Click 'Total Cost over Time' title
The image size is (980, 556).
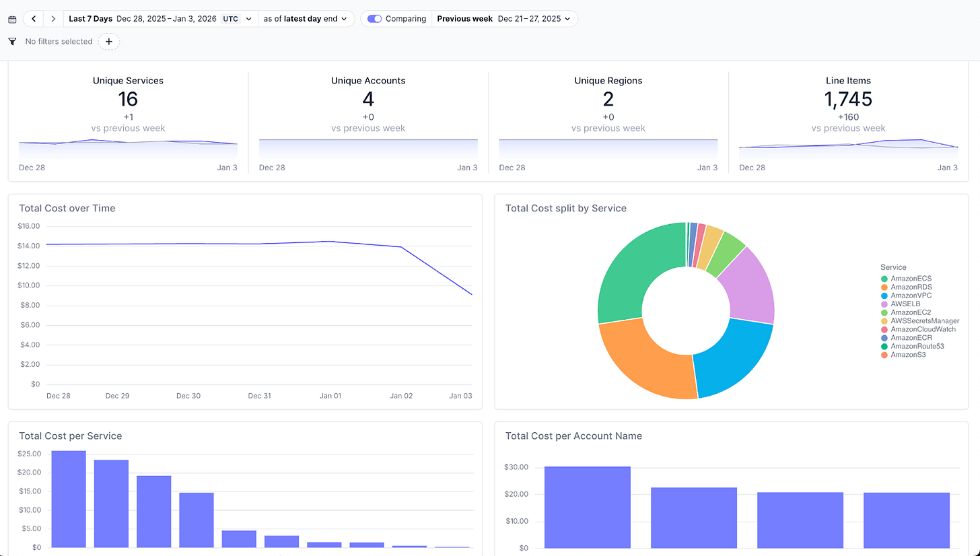[x=67, y=209]
